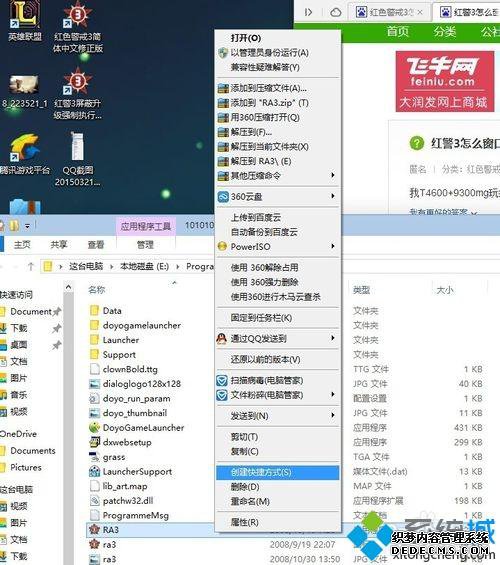
Task: Expand the PowerISO submenu
Action: pos(278,246)
